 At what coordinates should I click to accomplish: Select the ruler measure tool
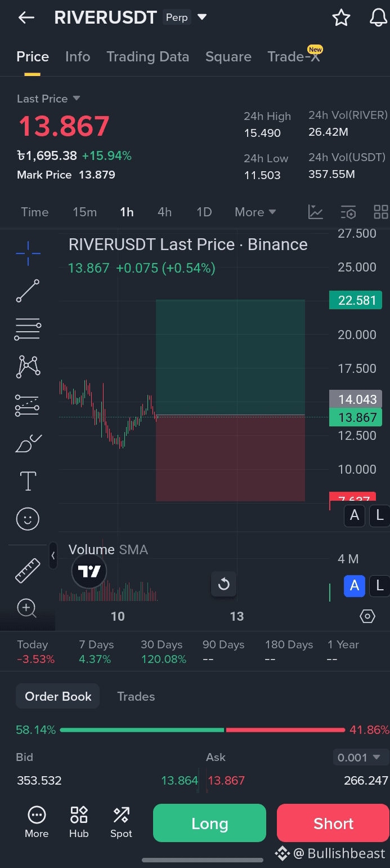(28, 570)
